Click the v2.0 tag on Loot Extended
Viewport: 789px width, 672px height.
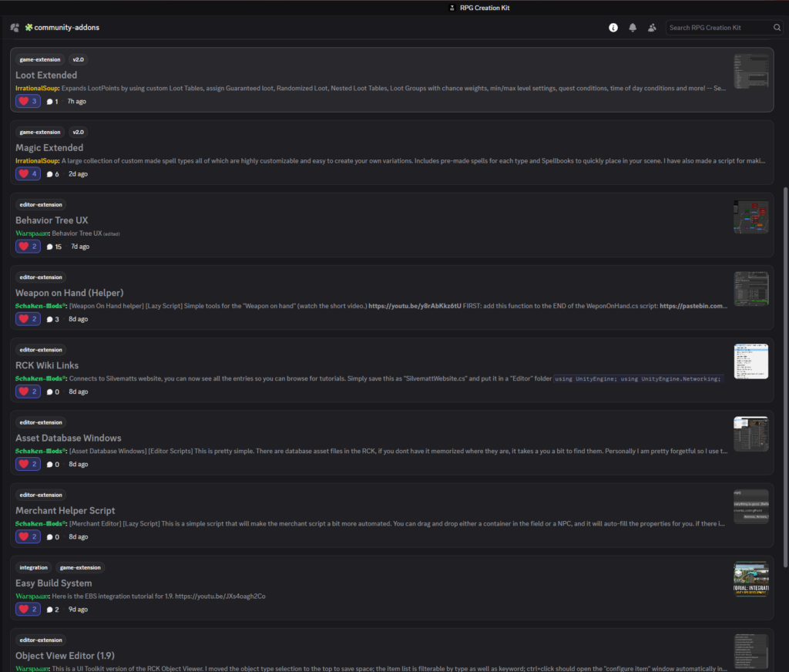pos(79,59)
